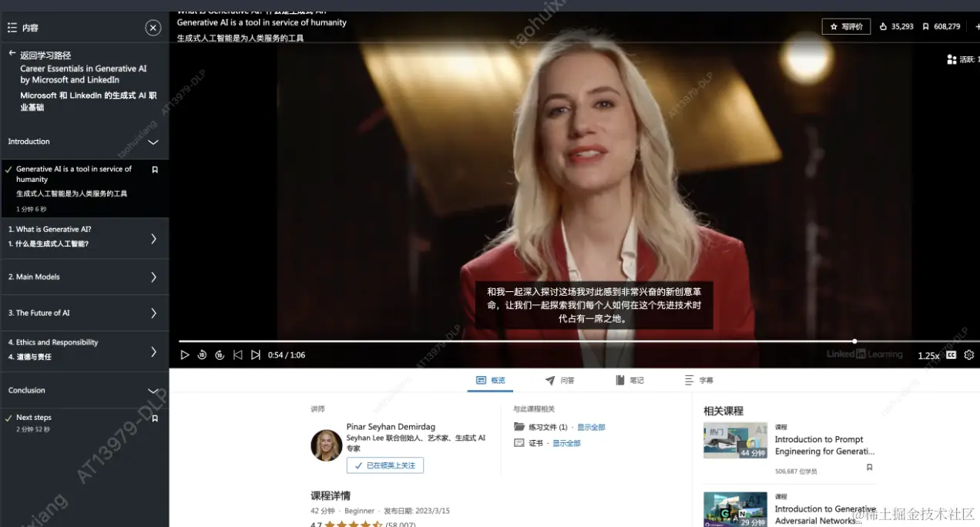The image size is (980, 527).
Task: Collapse the Introduction section
Action: 153,142
